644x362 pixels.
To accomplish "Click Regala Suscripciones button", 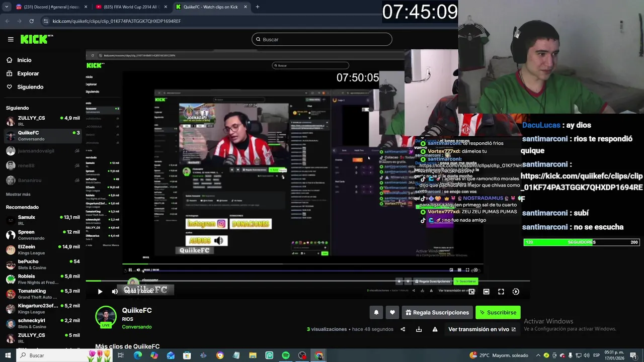I will coord(437,313).
